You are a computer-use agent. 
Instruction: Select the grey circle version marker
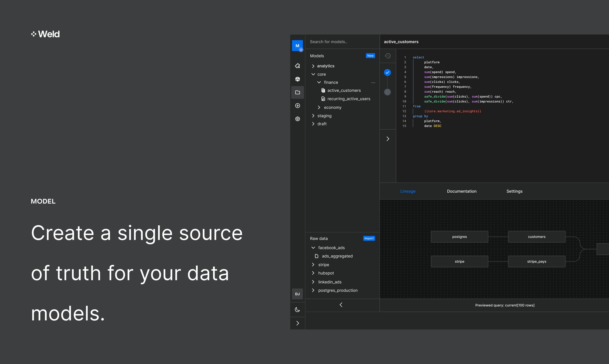(387, 92)
